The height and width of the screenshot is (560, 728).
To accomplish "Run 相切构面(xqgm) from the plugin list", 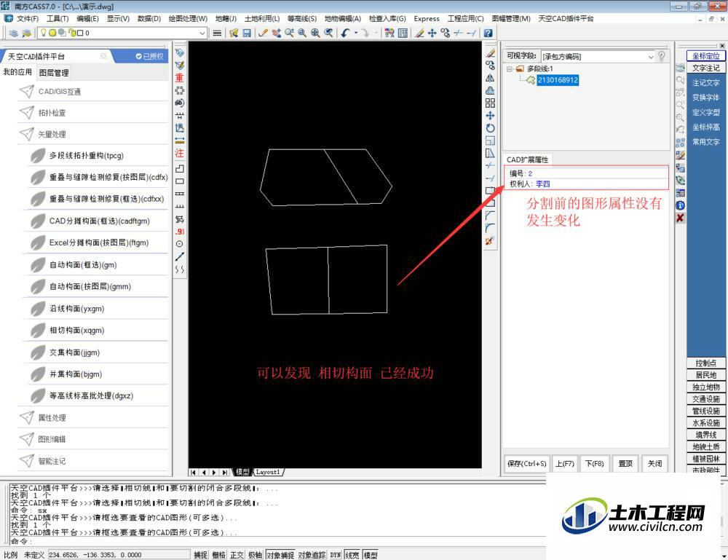I will (x=95, y=330).
